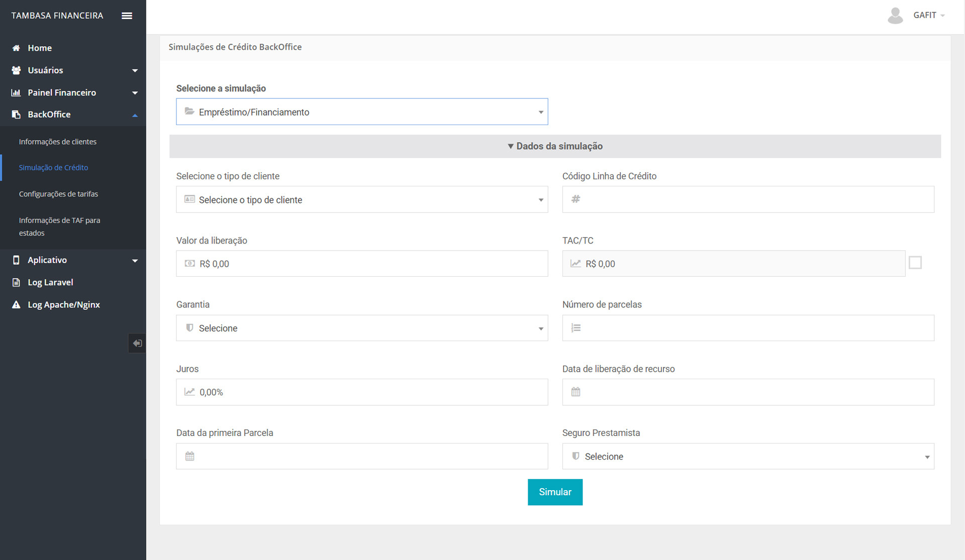The height and width of the screenshot is (560, 965).
Task: Open the tipo de cliente dropdown
Action: coord(362,200)
